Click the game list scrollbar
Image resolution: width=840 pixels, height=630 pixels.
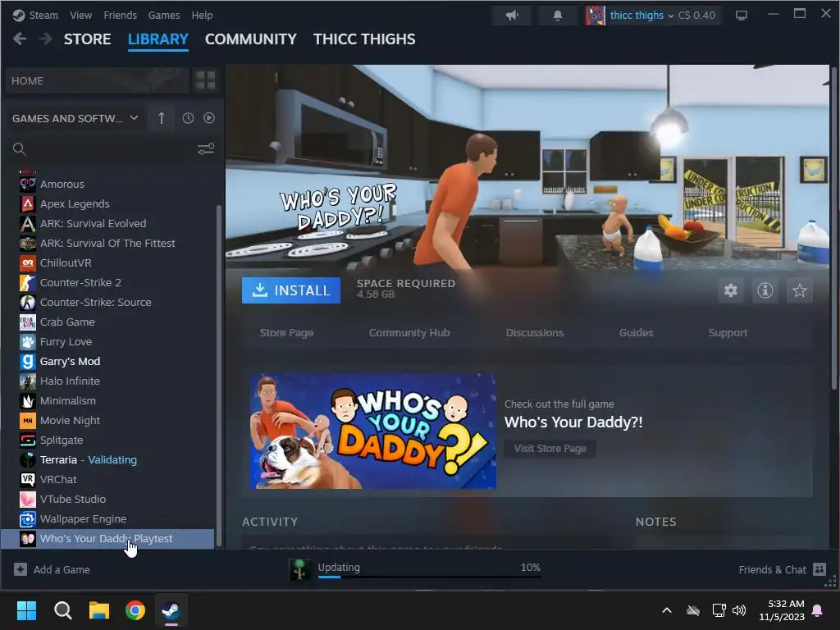[x=218, y=375]
